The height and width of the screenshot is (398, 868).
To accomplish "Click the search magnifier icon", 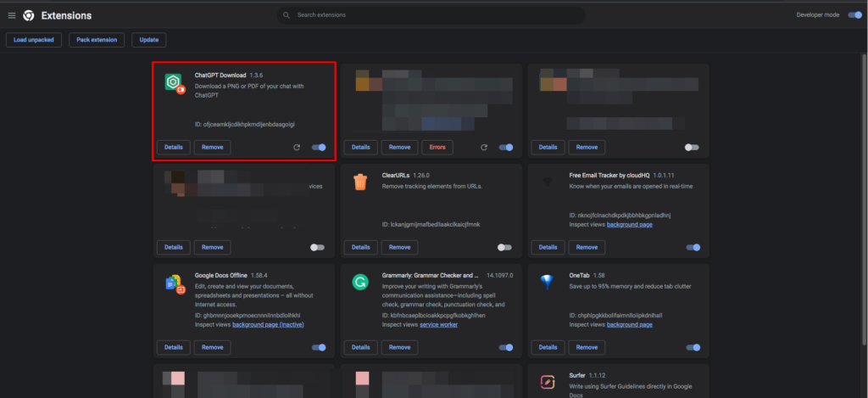I will tap(287, 15).
